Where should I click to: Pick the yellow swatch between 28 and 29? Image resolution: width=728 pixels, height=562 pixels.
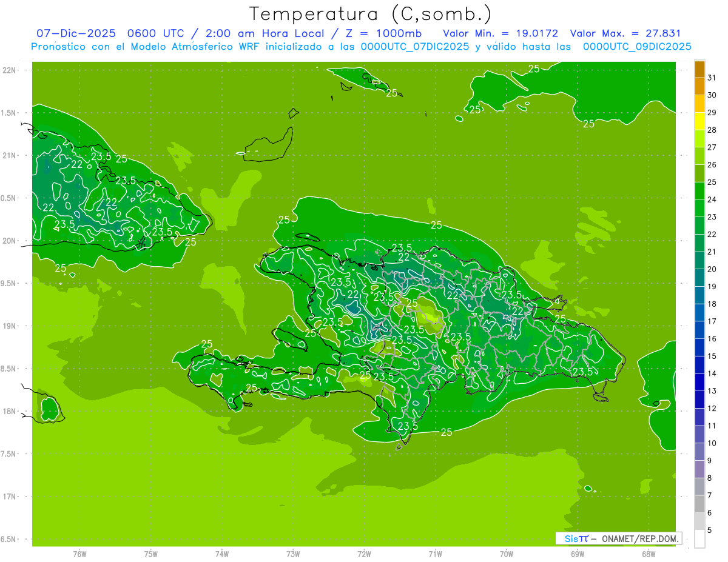tap(699, 121)
